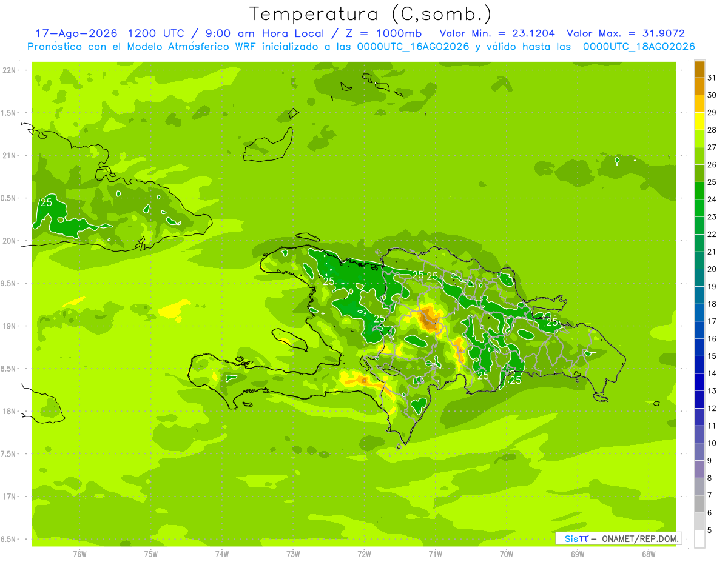Click the '21N' latitude axis label
This screenshot has width=728, height=562.
10,156
